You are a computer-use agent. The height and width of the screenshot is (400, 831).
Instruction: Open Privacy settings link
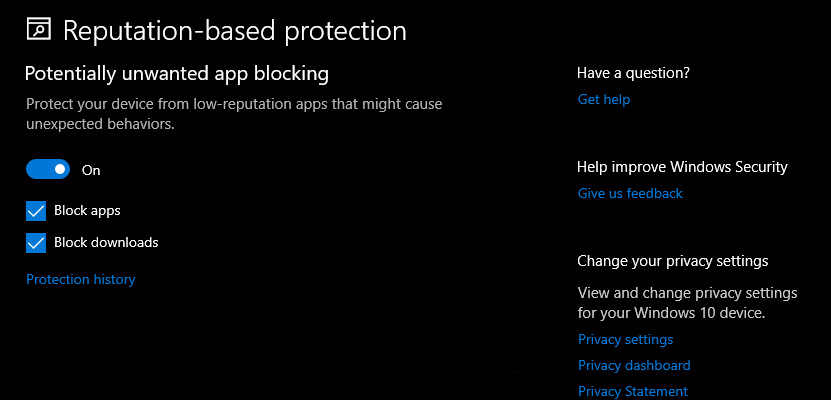(625, 339)
